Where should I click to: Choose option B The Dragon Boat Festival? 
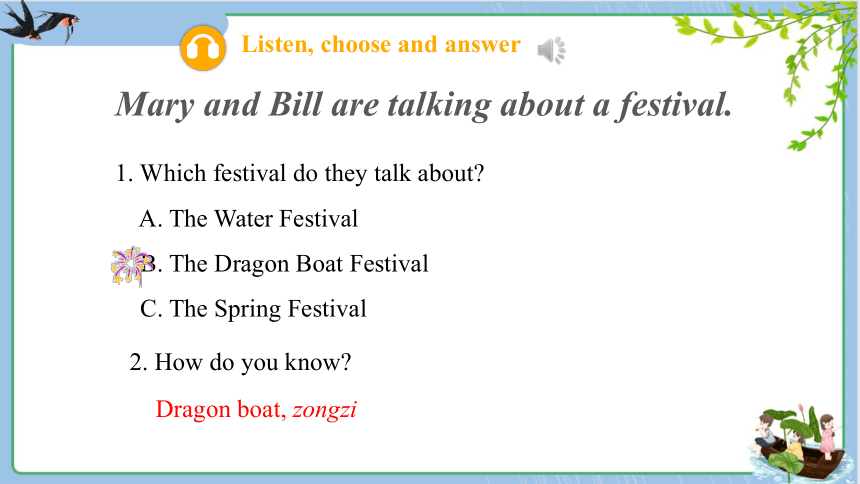coord(284,264)
